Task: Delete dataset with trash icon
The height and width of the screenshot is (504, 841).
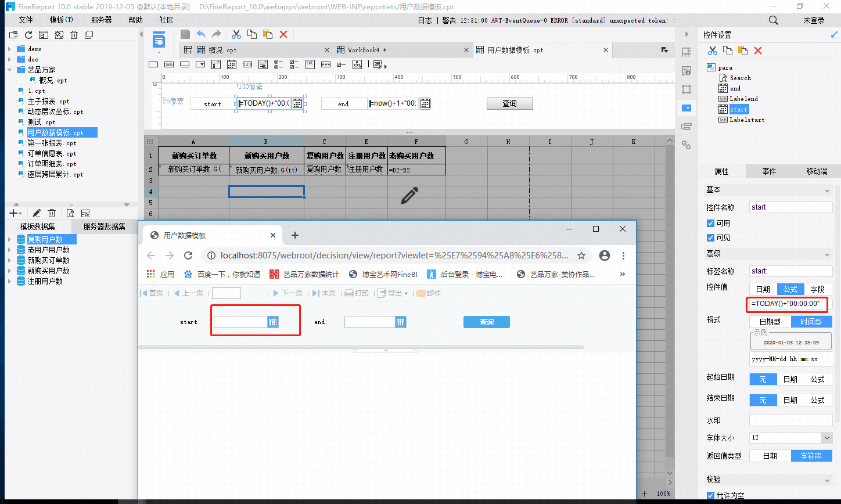Action: coord(52,213)
